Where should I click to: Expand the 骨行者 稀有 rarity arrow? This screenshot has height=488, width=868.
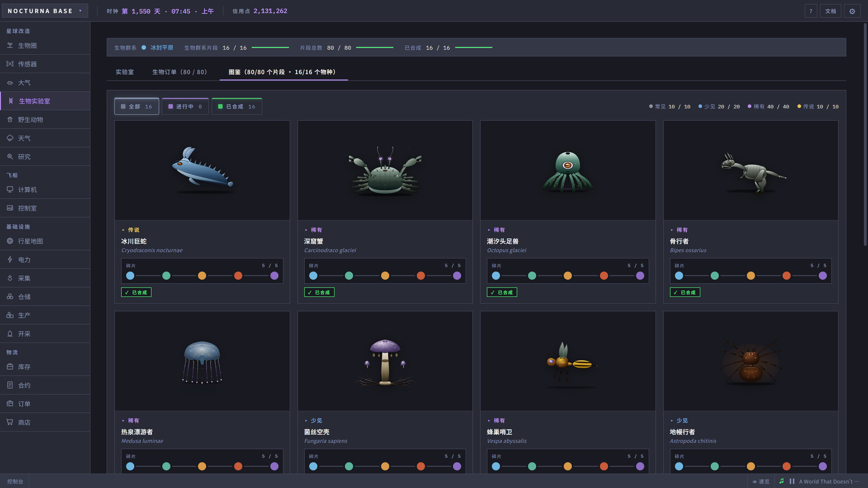(x=672, y=230)
